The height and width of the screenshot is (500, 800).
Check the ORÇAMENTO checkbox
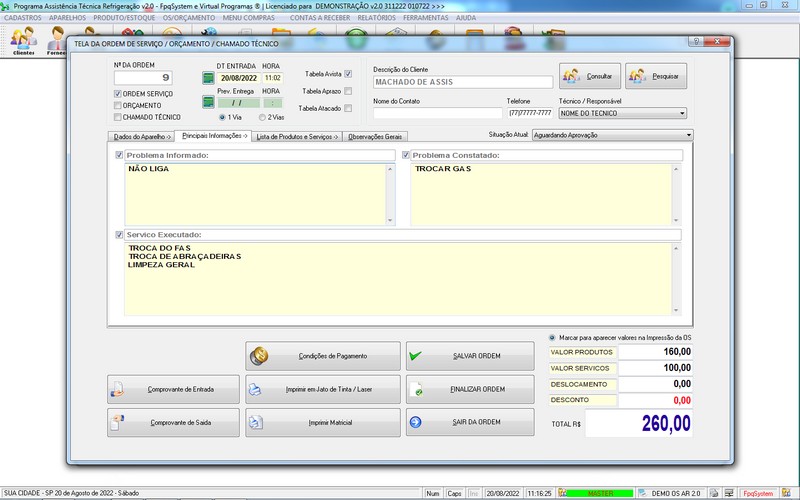click(x=118, y=105)
